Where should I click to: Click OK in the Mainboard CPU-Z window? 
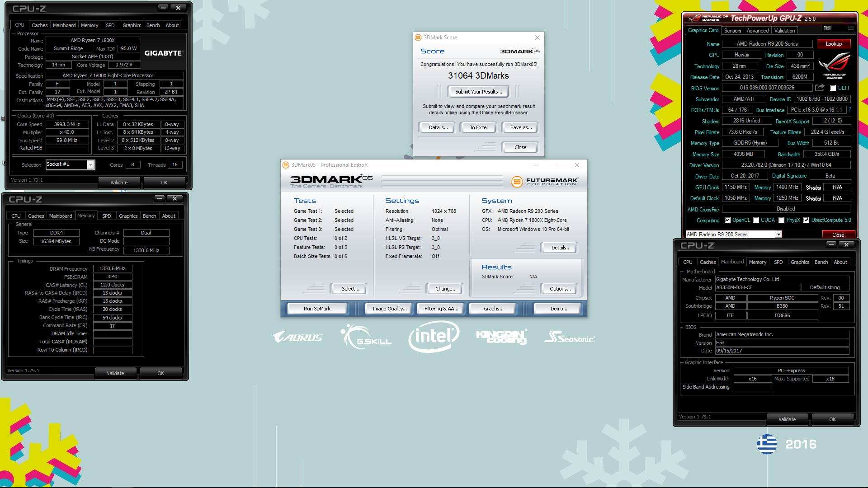pos(832,419)
